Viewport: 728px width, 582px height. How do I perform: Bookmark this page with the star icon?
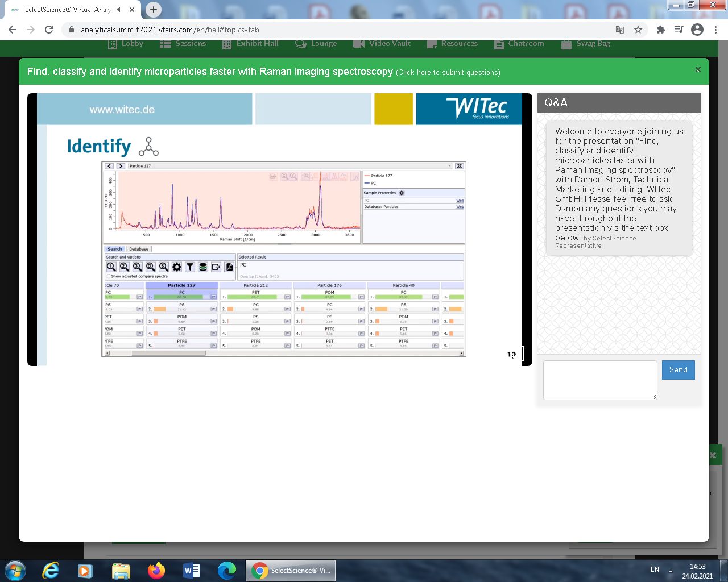click(638, 30)
